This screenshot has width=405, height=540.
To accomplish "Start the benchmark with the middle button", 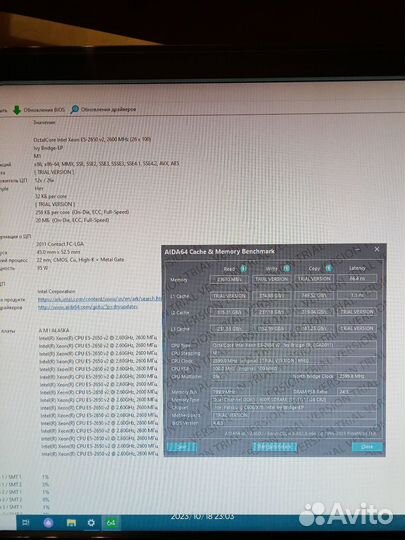I will (x=274, y=447).
